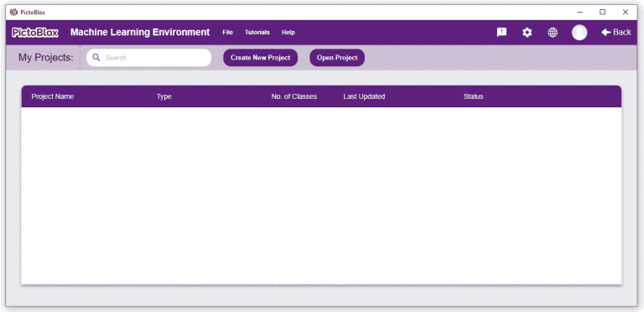Click the Project Name column header

pos(53,96)
